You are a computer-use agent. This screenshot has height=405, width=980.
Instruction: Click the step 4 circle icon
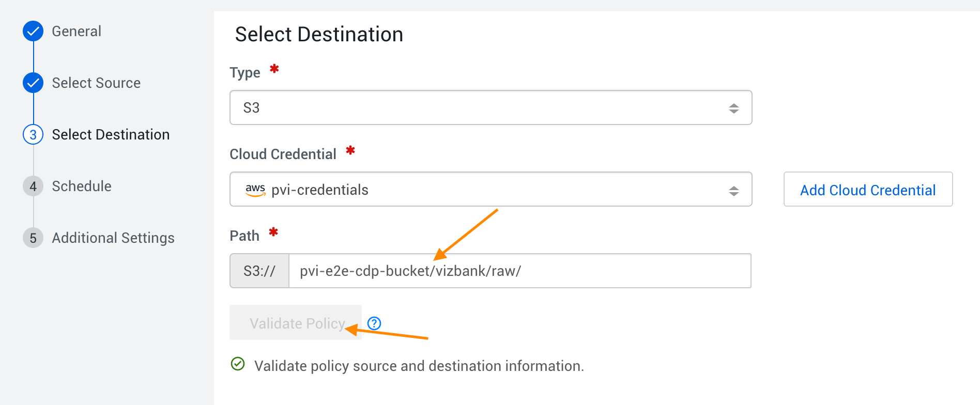pos(33,186)
